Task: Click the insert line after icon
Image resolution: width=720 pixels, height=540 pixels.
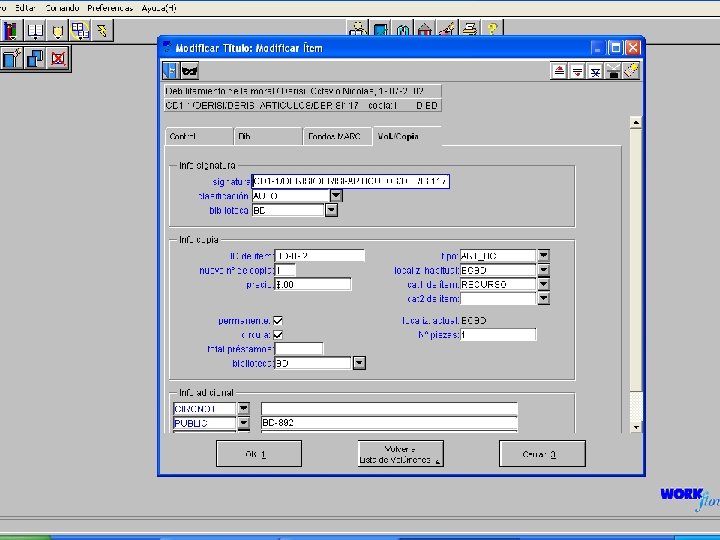Action: click(x=577, y=71)
